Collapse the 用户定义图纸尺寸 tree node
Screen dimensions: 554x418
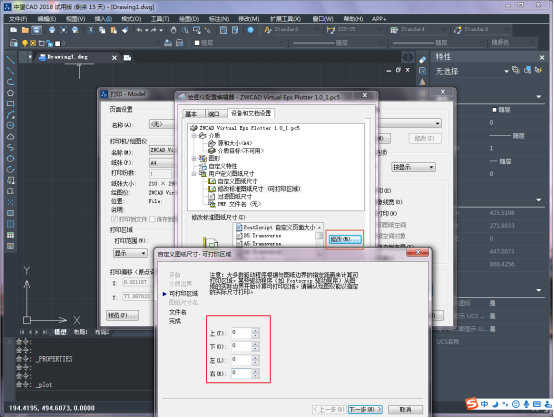[x=194, y=173]
